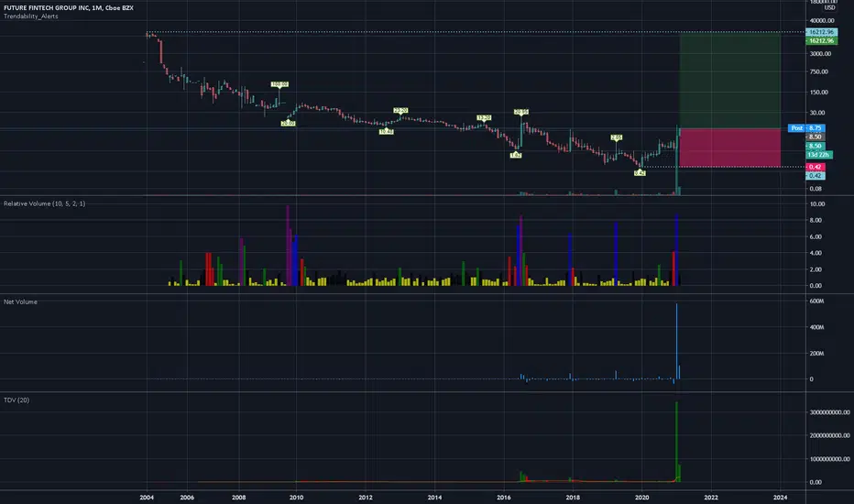
Task: Select the Relative Volume (10, 5, 2, 1) legend
Action: [44, 203]
